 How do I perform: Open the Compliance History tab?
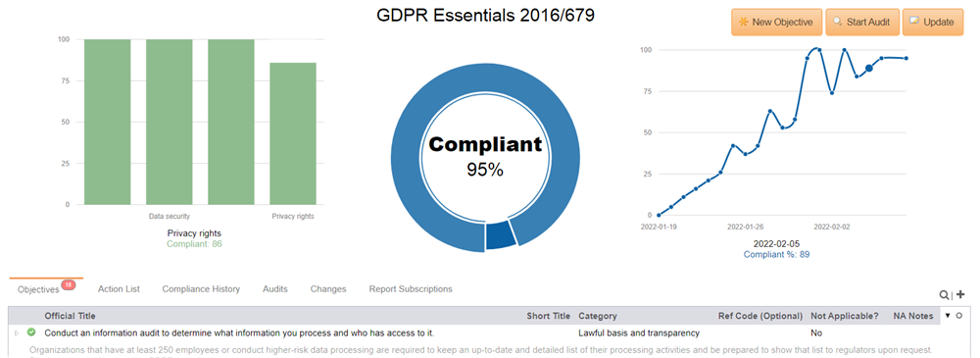coord(201,289)
